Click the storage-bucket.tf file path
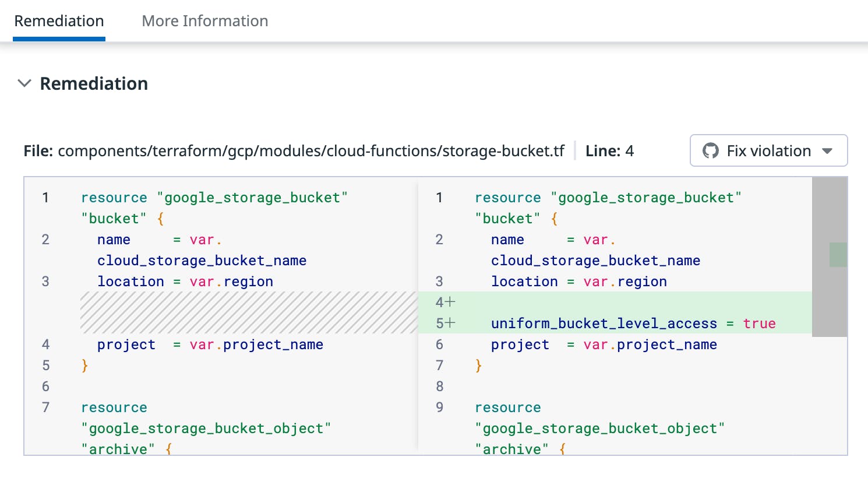Screen dimensions: 868x478 pos(310,150)
